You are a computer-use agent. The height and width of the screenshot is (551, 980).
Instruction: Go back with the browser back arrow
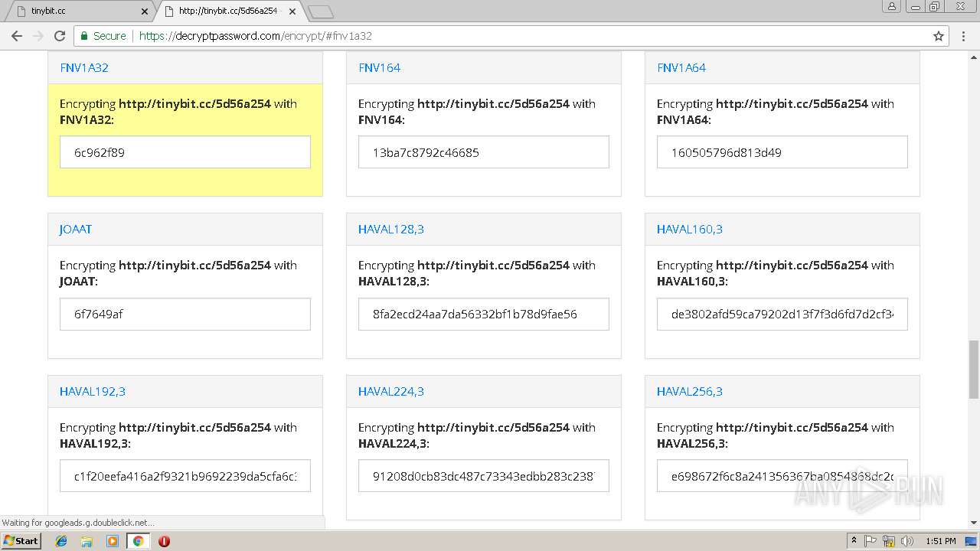click(x=16, y=36)
